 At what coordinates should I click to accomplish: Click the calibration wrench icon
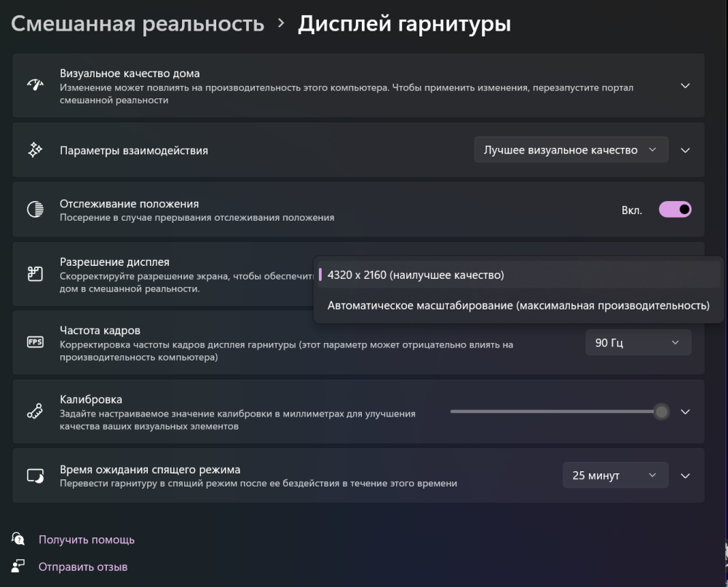[35, 411]
